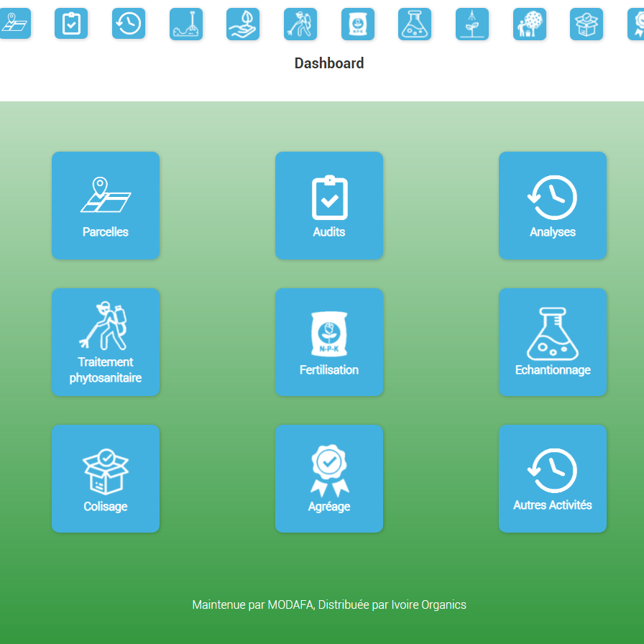Click the fertilizer bag icon in top bar
The width and height of the screenshot is (644, 644).
358,24
